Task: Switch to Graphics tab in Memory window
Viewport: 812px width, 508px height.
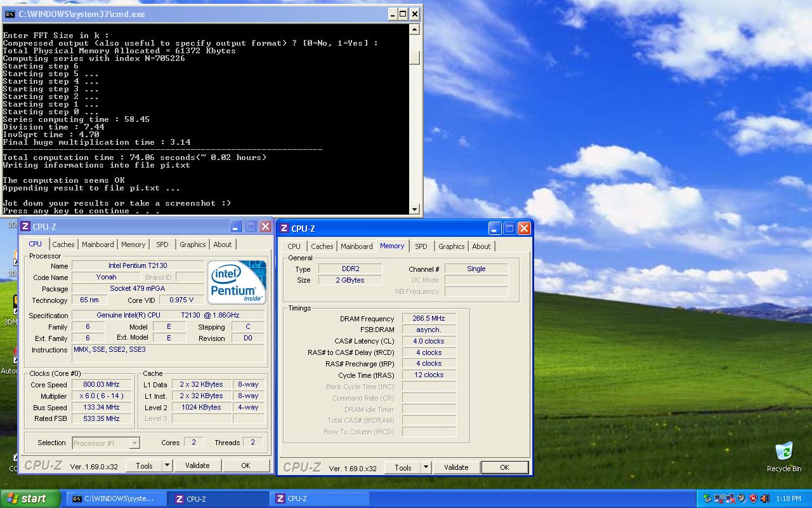Action: (x=452, y=246)
